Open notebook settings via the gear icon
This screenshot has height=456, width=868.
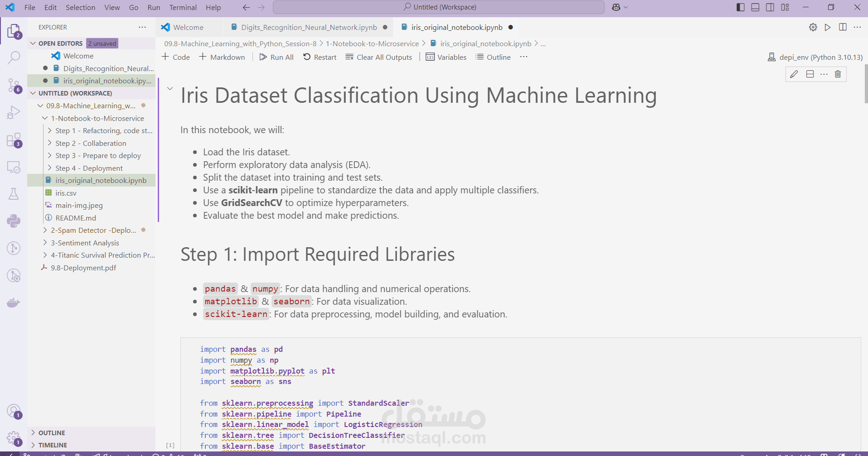coord(813,27)
